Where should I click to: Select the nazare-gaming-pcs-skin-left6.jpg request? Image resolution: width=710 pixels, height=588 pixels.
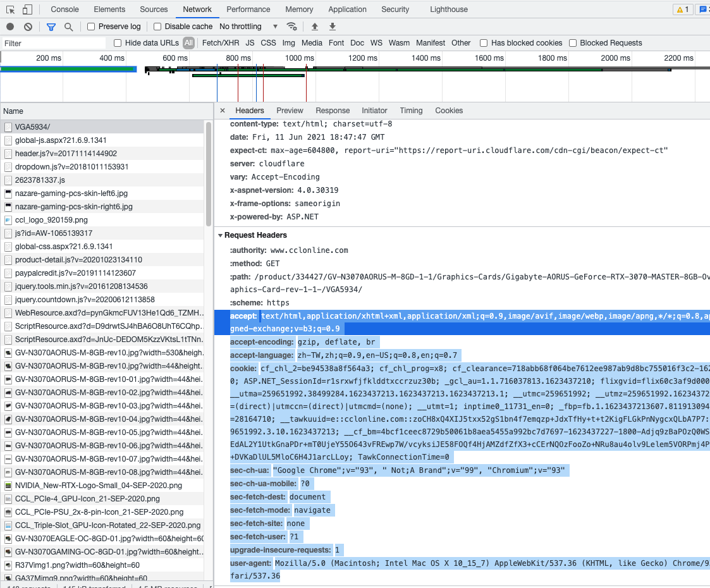[x=103, y=193]
